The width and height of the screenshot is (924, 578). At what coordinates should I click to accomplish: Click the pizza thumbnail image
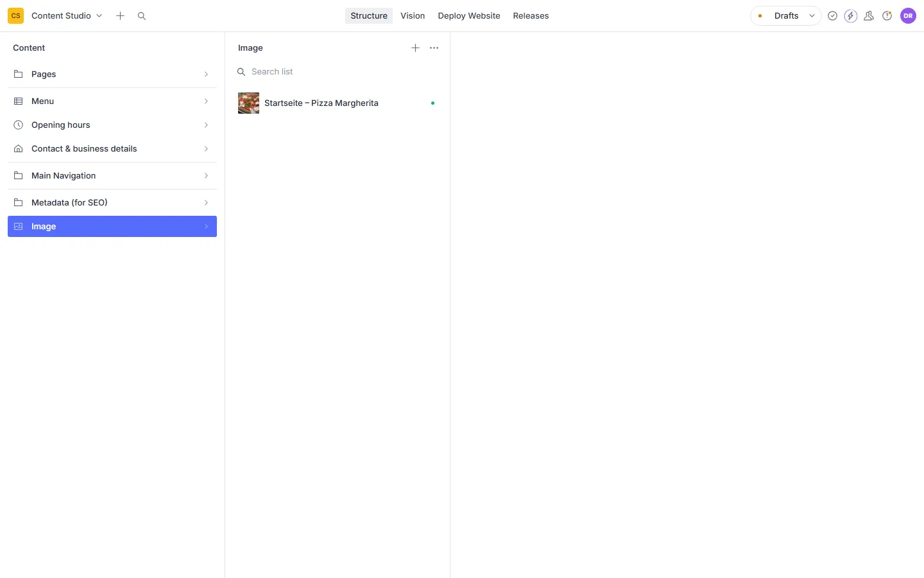249,103
